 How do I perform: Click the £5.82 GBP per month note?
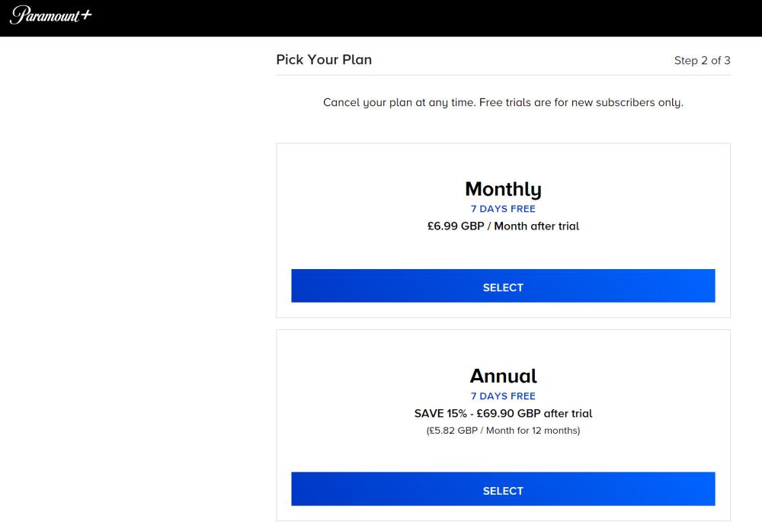click(503, 431)
